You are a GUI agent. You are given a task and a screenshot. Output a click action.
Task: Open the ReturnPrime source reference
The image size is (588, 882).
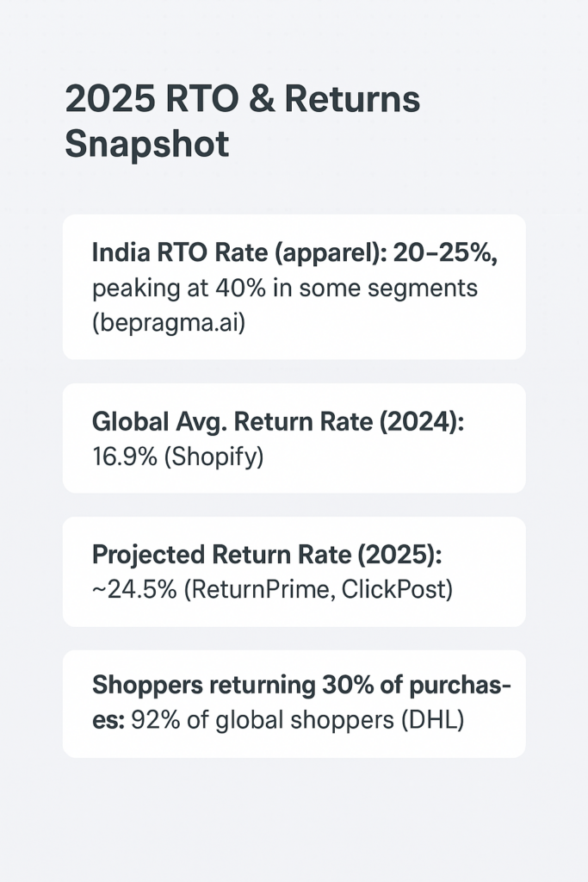tap(259, 590)
